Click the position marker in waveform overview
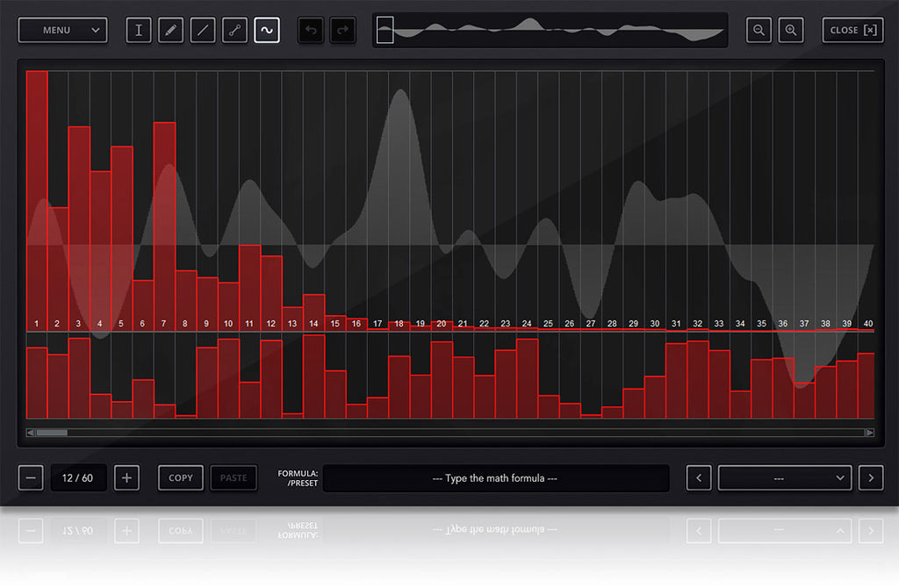Image resolution: width=899 pixels, height=588 pixels. pyautogui.click(x=385, y=30)
